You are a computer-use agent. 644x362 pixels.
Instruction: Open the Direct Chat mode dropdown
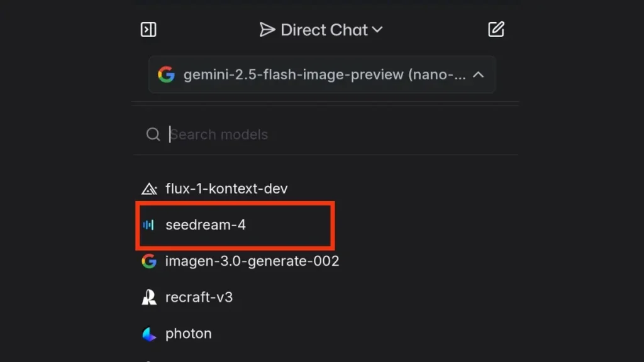377,29
